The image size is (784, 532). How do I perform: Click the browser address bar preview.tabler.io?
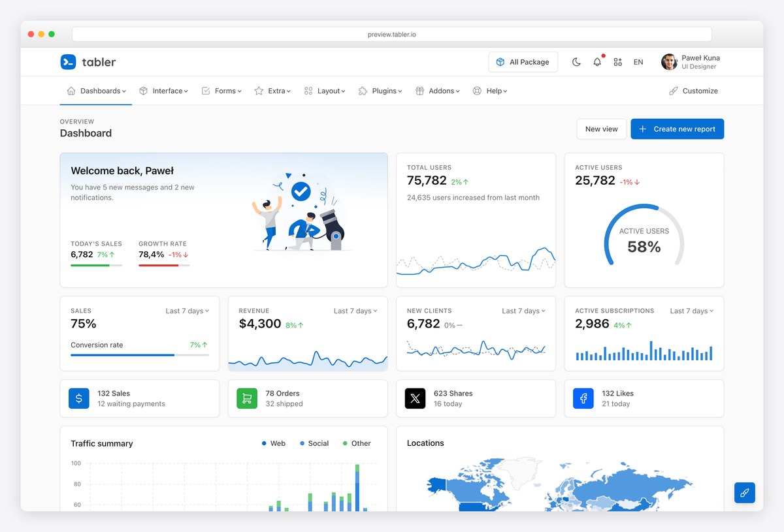(x=392, y=35)
